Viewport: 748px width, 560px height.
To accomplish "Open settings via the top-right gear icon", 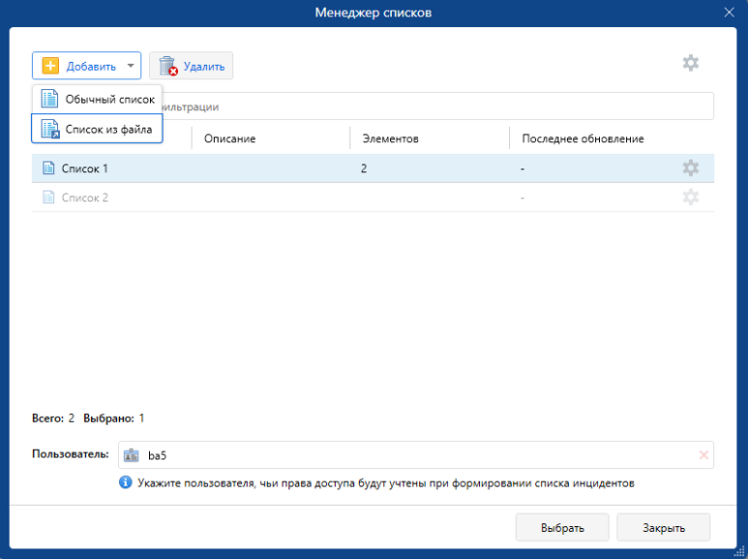I will point(690,63).
